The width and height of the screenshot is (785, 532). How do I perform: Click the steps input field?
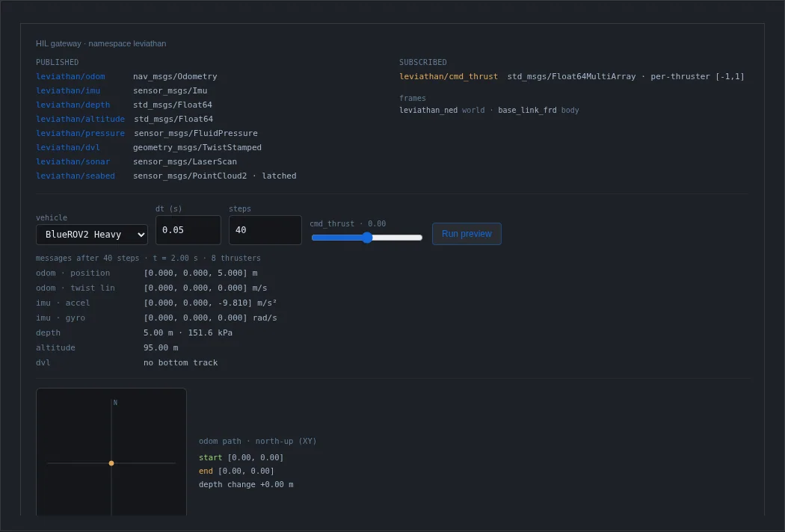(265, 229)
